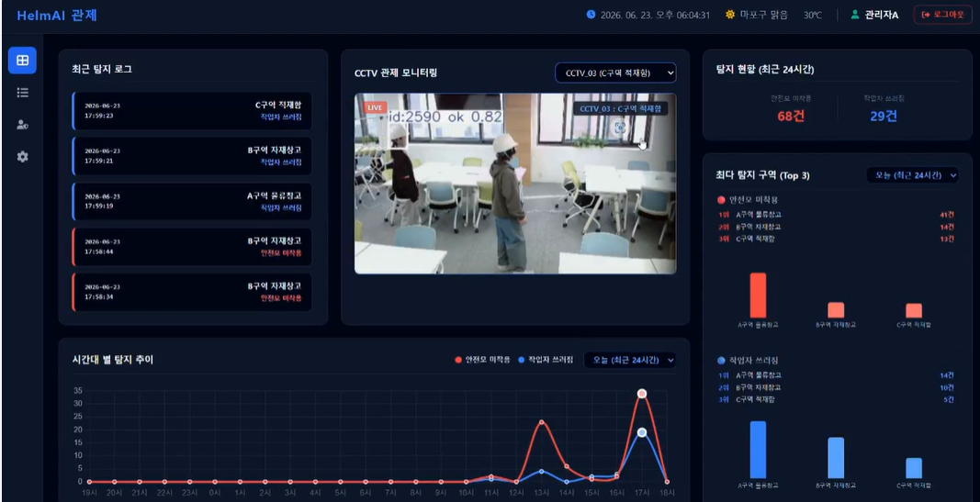Click the red B구역 자재창고 bar
980x502 pixels.
point(836,310)
